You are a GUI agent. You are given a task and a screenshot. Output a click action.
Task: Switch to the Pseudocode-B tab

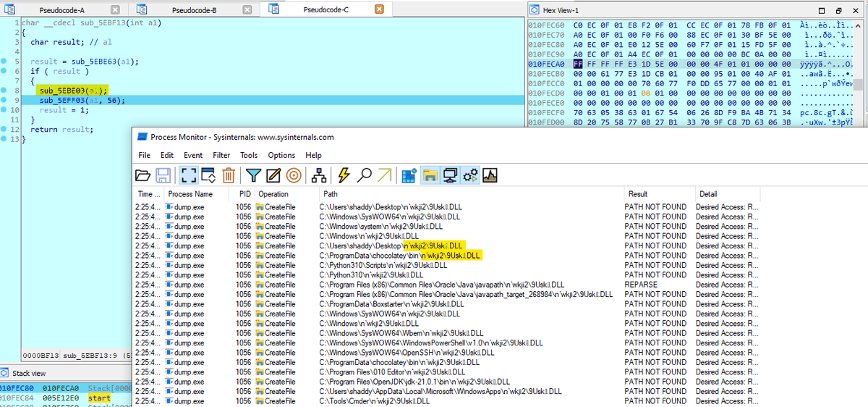click(x=195, y=10)
